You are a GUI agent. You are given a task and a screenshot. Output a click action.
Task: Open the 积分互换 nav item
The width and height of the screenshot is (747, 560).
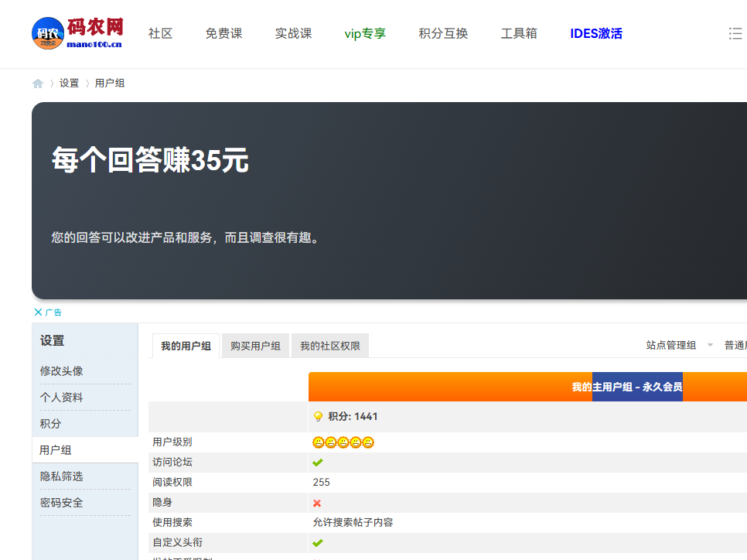click(443, 33)
